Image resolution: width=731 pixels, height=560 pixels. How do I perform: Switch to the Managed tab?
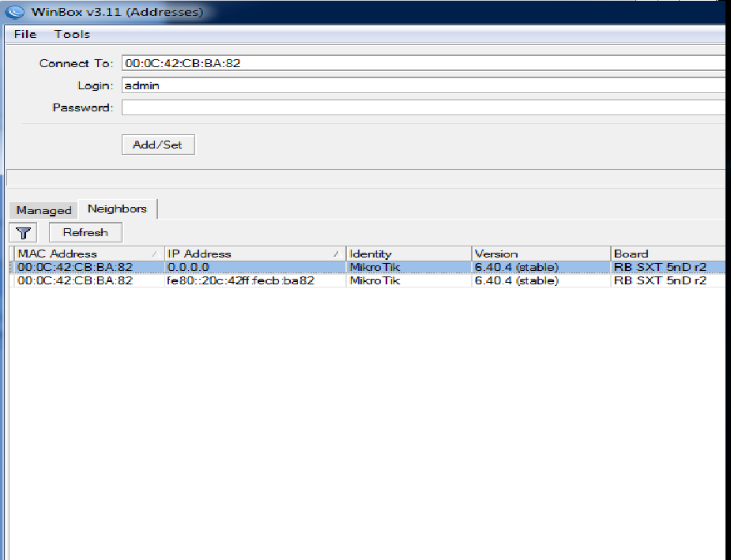coord(43,210)
